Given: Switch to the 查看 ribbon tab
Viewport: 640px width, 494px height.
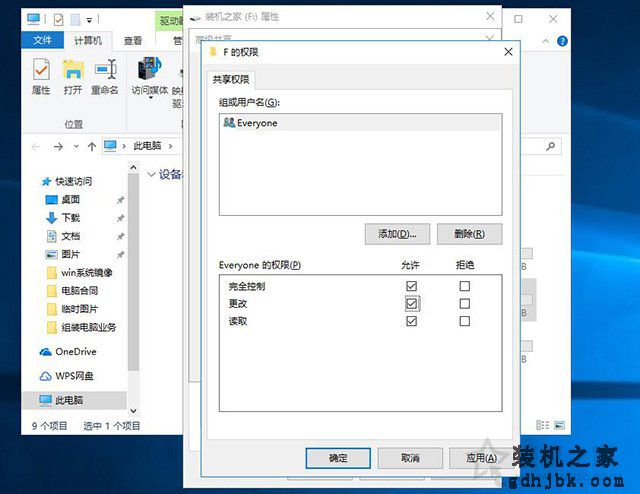Looking at the screenshot, I should click(133, 40).
